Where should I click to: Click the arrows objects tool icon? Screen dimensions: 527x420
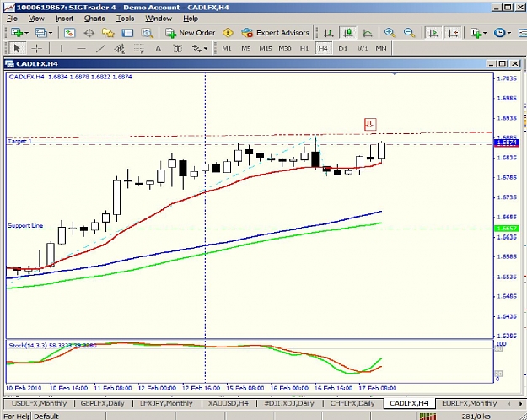(x=197, y=49)
